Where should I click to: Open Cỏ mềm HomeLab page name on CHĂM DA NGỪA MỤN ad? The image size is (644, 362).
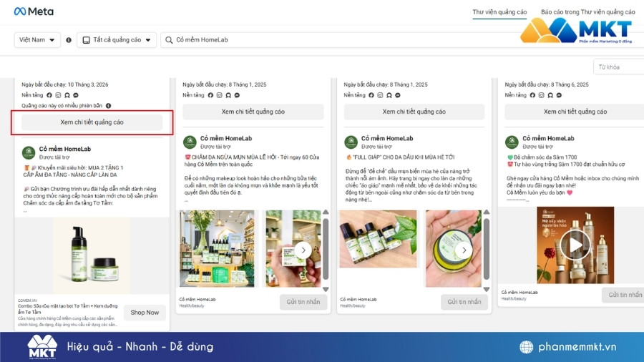(226, 138)
